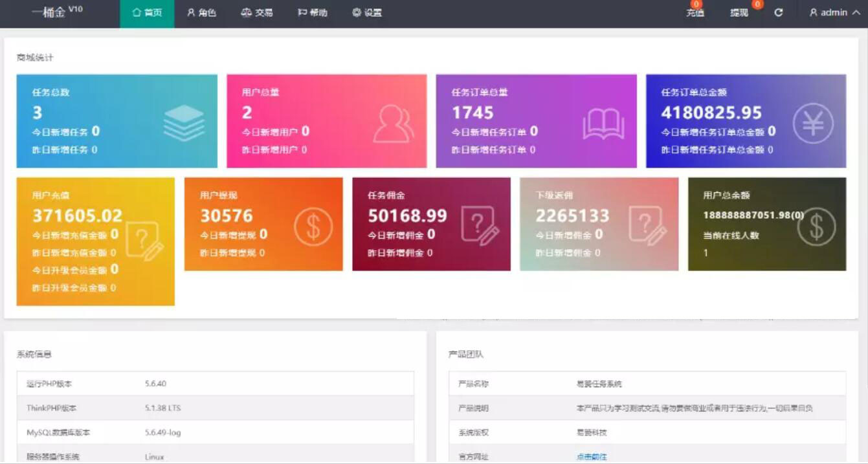Click the edit note icon on 任务佣金 card
The image size is (868, 464).
click(x=480, y=225)
